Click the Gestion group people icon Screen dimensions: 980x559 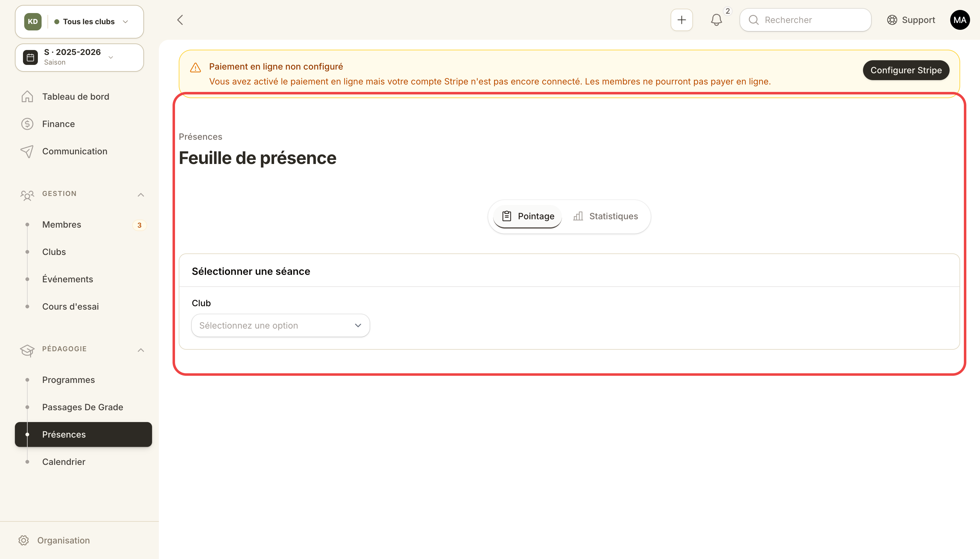pyautogui.click(x=27, y=195)
